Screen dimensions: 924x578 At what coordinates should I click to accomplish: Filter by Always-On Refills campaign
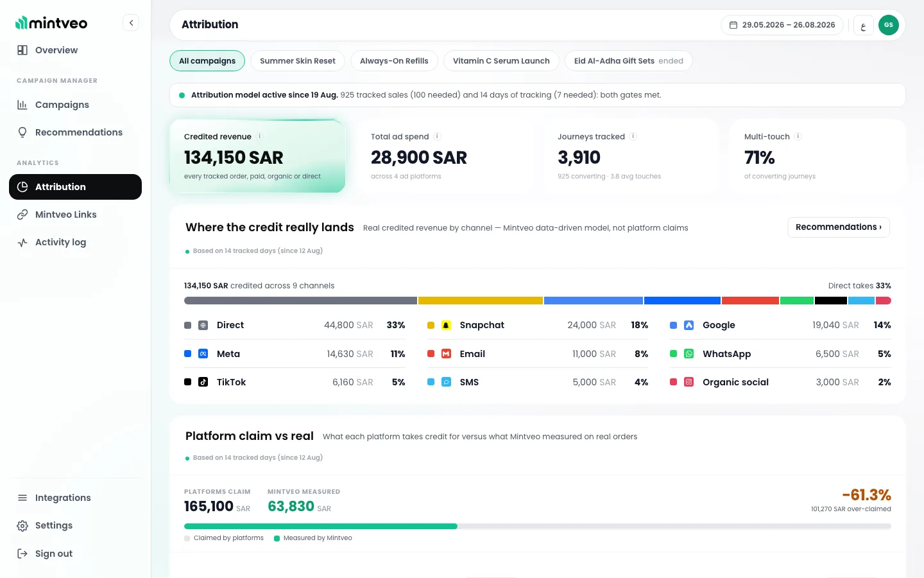point(394,61)
